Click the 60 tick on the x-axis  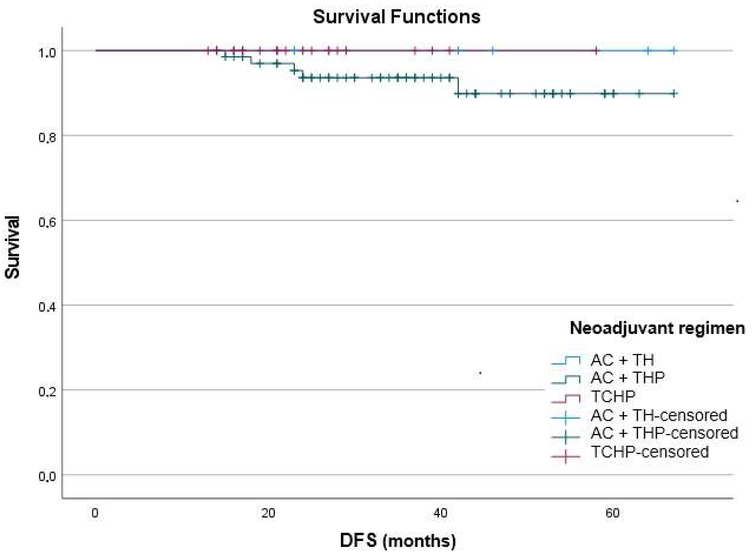pyautogui.click(x=613, y=513)
